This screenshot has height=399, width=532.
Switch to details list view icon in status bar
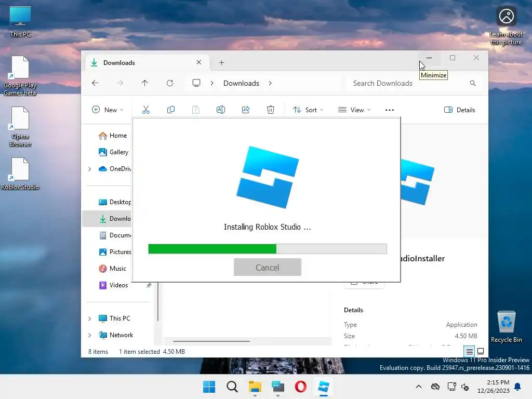tap(469, 352)
